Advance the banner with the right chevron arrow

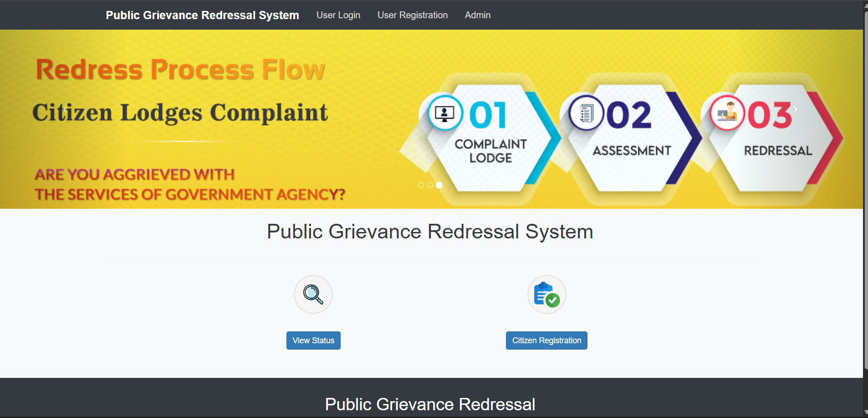tap(795, 109)
